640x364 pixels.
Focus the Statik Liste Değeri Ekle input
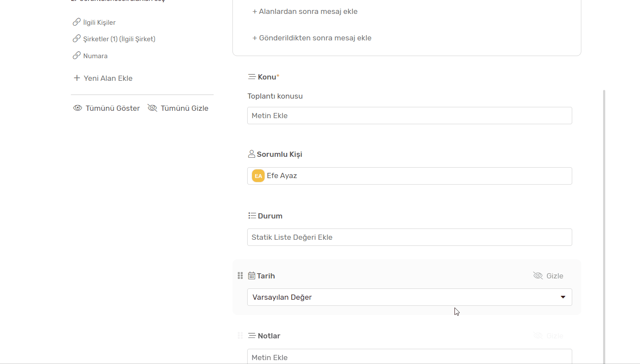(x=409, y=237)
